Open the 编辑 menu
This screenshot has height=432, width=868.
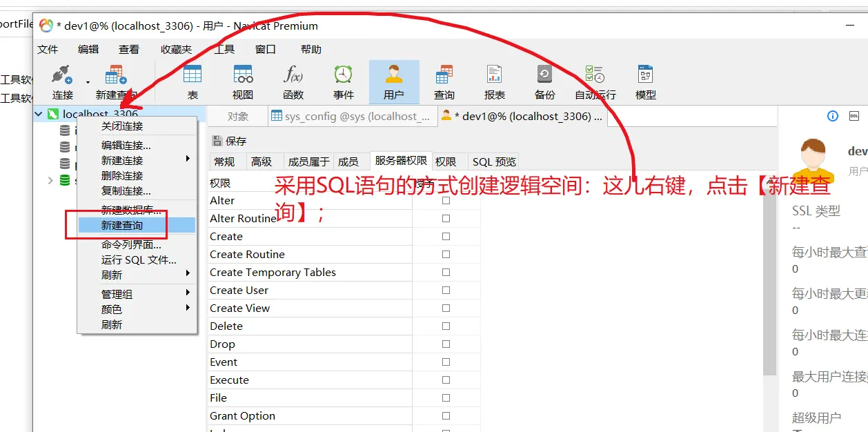(x=88, y=49)
